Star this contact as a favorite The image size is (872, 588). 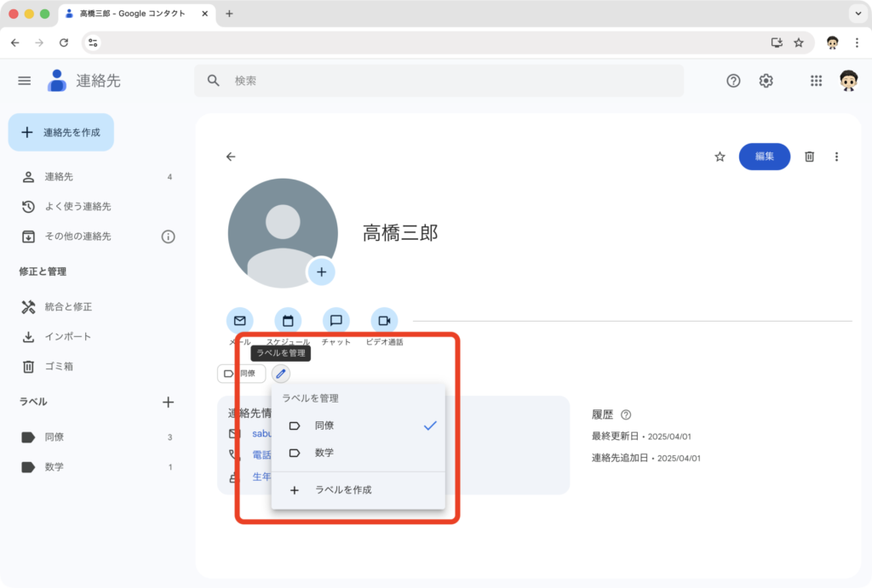[x=720, y=157]
